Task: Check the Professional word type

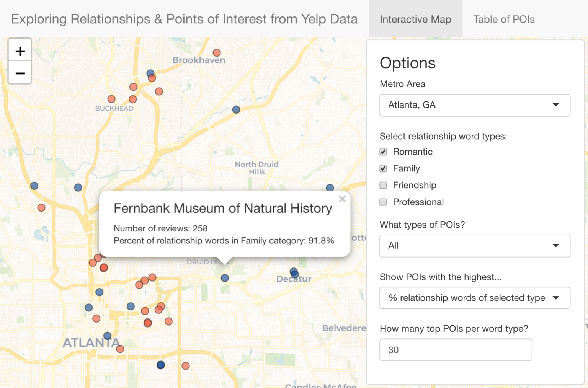Action: click(383, 202)
